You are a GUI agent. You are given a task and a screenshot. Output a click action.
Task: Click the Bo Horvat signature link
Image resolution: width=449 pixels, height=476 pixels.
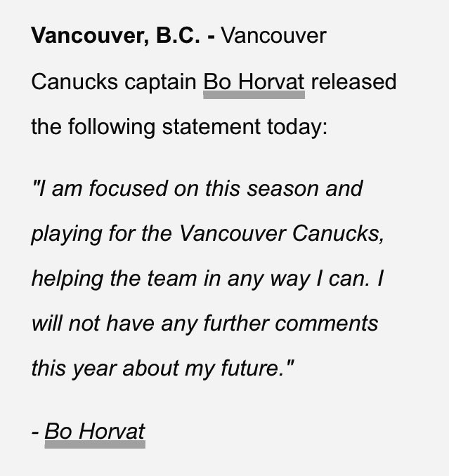(94, 430)
